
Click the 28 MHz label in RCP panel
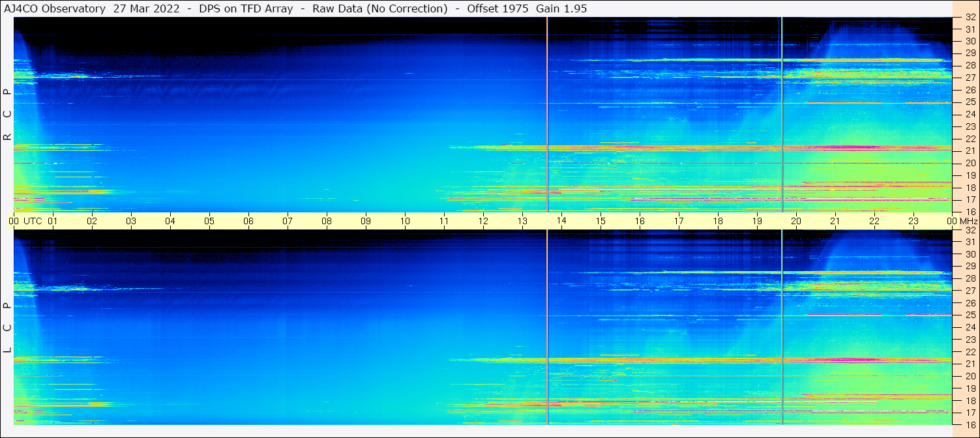(970, 66)
